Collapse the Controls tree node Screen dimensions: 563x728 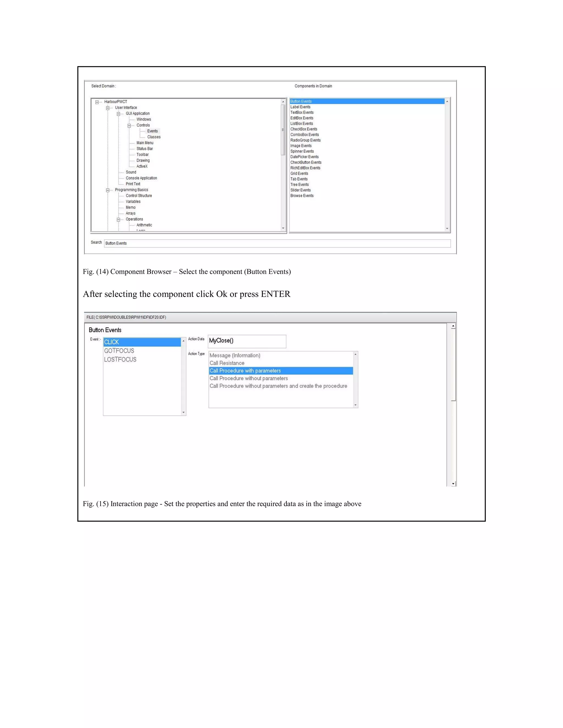pos(129,126)
